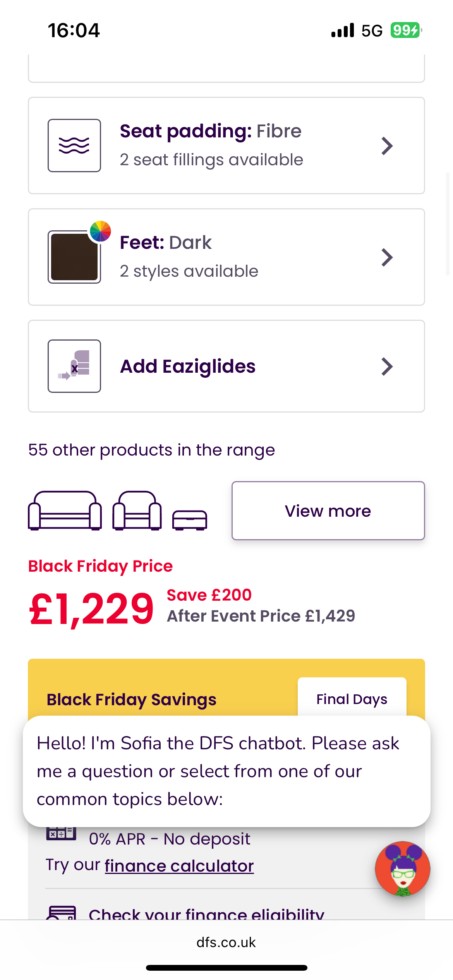Screen dimensions: 453x980
Task: Tap the battery indicator in status bar
Action: [405, 30]
